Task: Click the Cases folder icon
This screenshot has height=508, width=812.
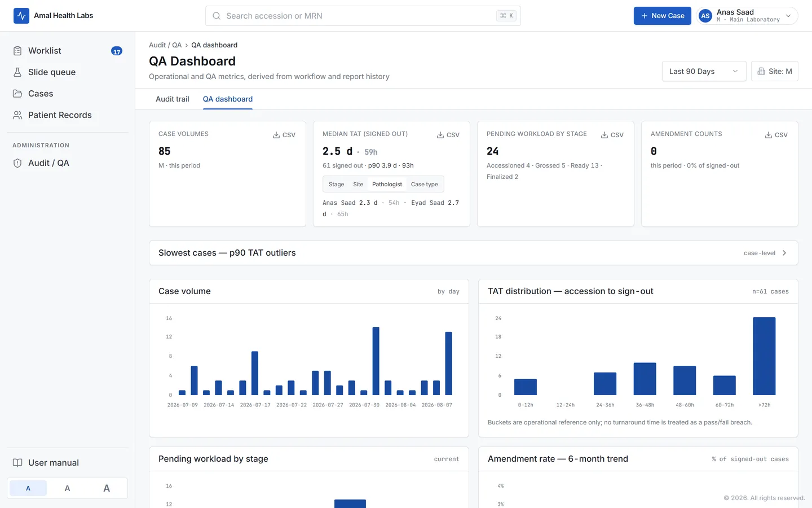Action: point(17,94)
